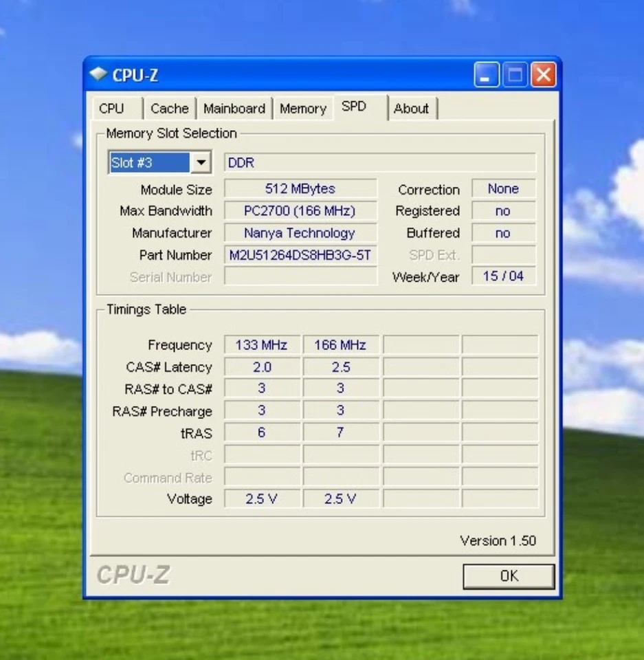Click the Part Number field M2U51264DS8HB3G-5T

(300, 255)
